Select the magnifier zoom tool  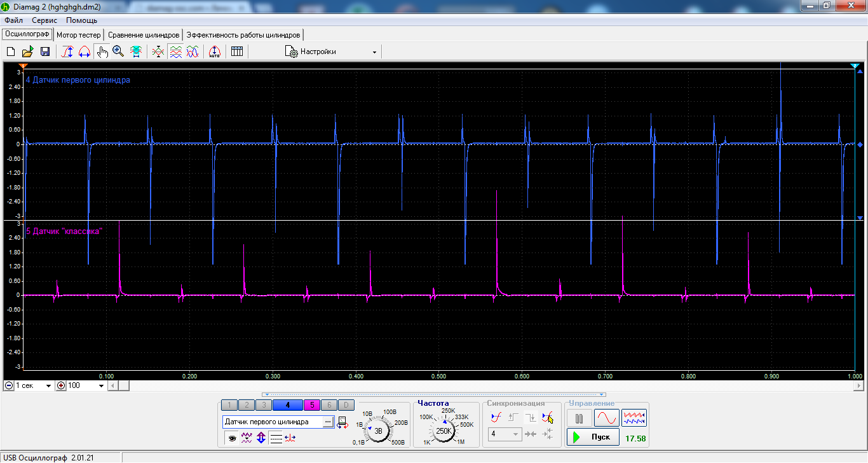pyautogui.click(x=118, y=52)
